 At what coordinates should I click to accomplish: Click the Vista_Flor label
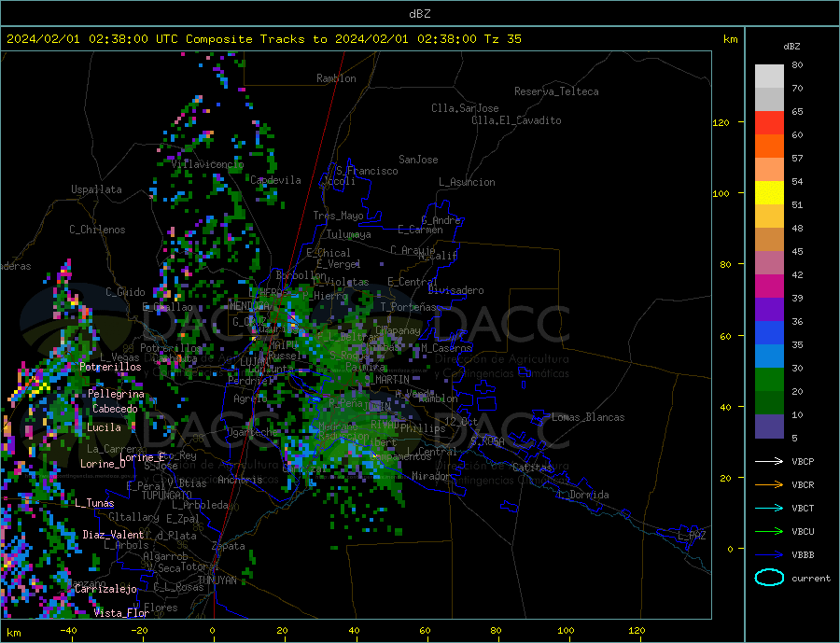(x=121, y=613)
